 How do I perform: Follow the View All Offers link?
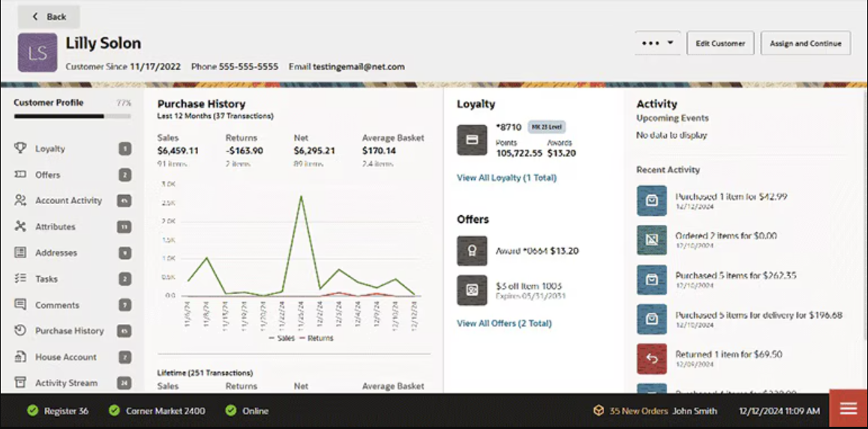[x=504, y=323]
